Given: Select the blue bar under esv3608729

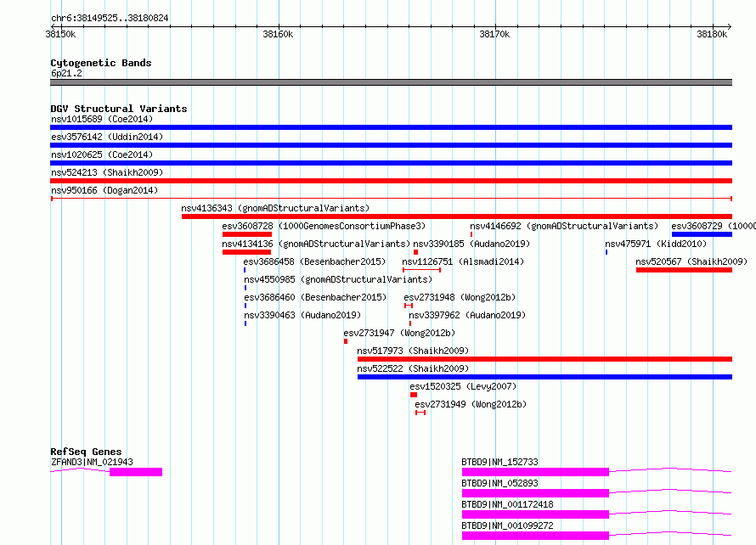Looking at the screenshot, I should click(702, 234).
